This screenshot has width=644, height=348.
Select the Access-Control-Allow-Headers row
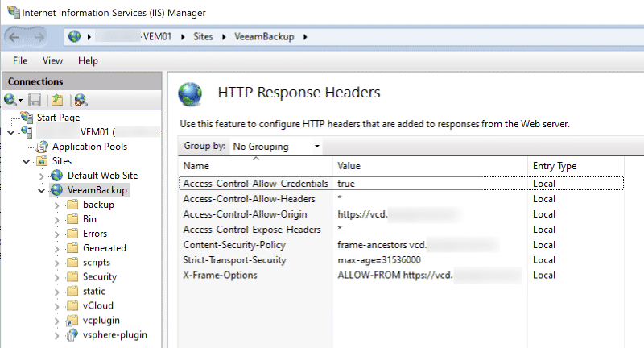pos(401,199)
